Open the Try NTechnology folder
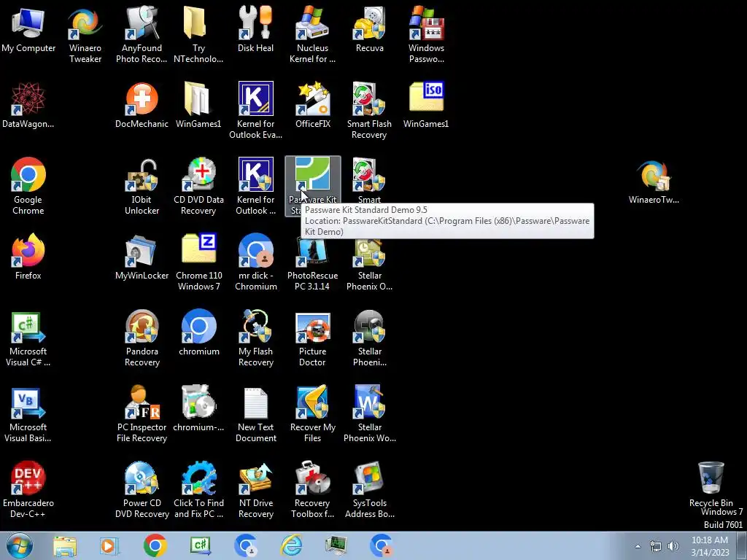 pos(198,34)
